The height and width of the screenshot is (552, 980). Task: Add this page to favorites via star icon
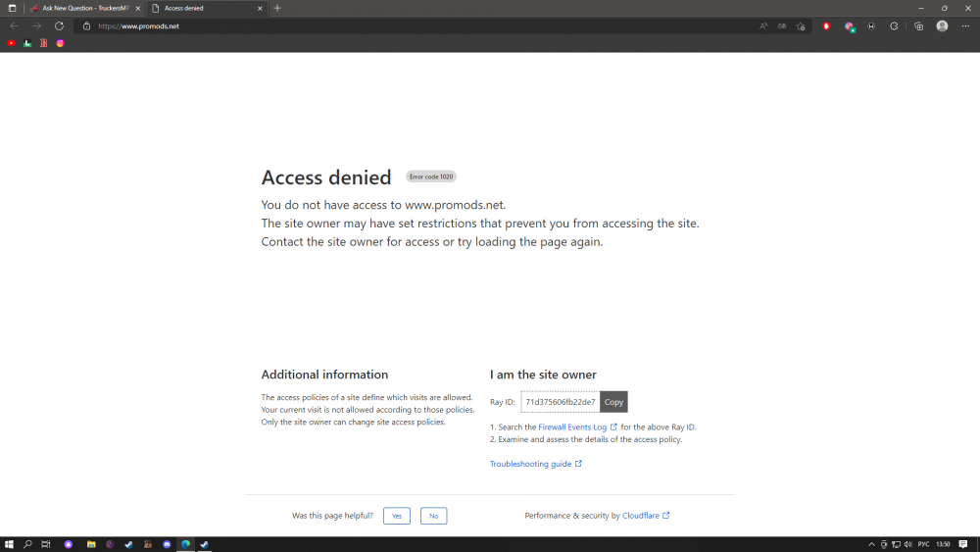tap(801, 26)
